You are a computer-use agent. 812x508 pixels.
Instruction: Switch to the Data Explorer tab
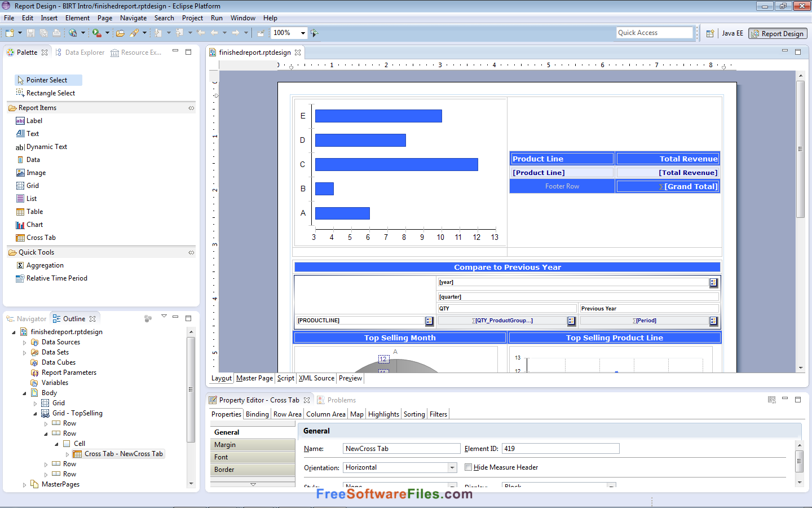(x=80, y=52)
